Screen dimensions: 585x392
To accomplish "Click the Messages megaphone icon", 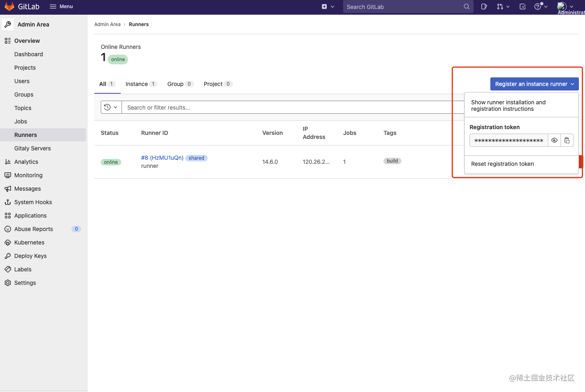I will (x=8, y=189).
